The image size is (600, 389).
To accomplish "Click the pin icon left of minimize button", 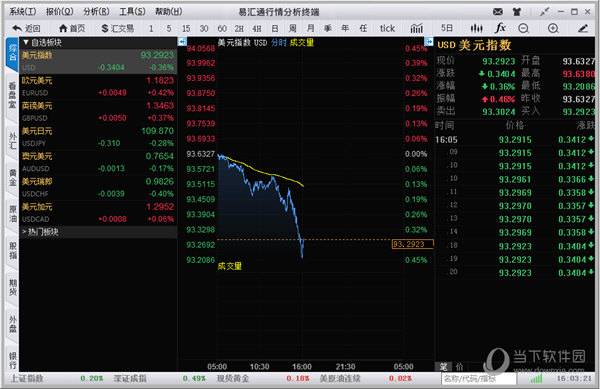I will pyautogui.click(x=545, y=12).
